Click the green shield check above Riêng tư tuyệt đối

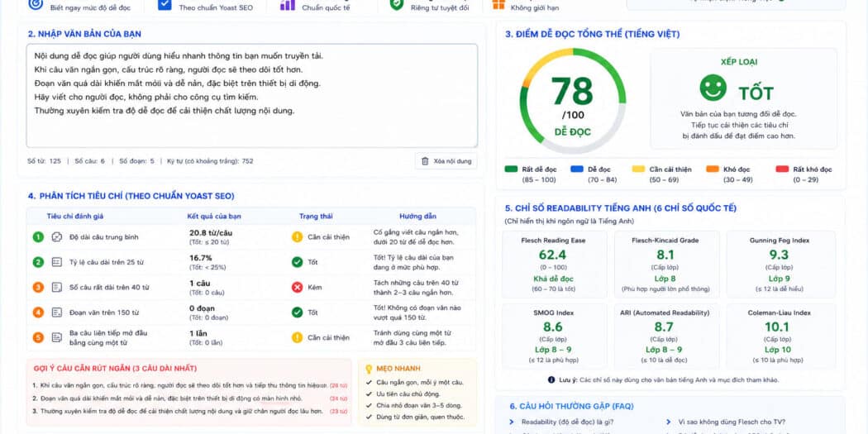click(x=396, y=4)
